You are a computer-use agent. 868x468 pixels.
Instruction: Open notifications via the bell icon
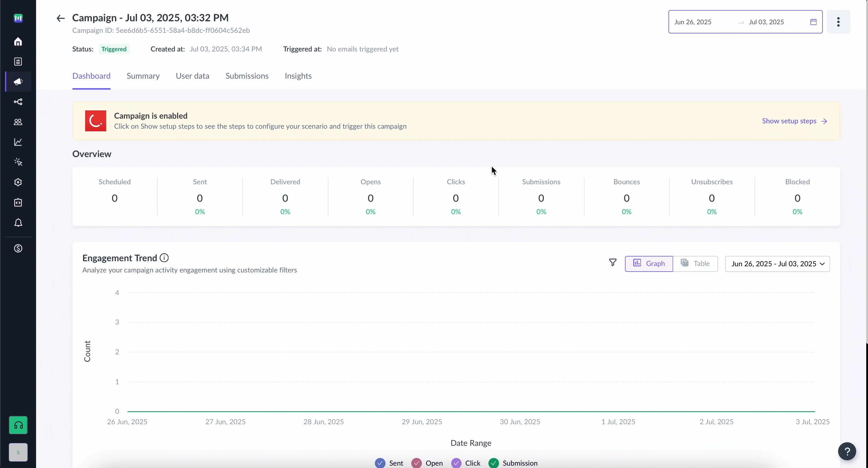[x=18, y=223]
